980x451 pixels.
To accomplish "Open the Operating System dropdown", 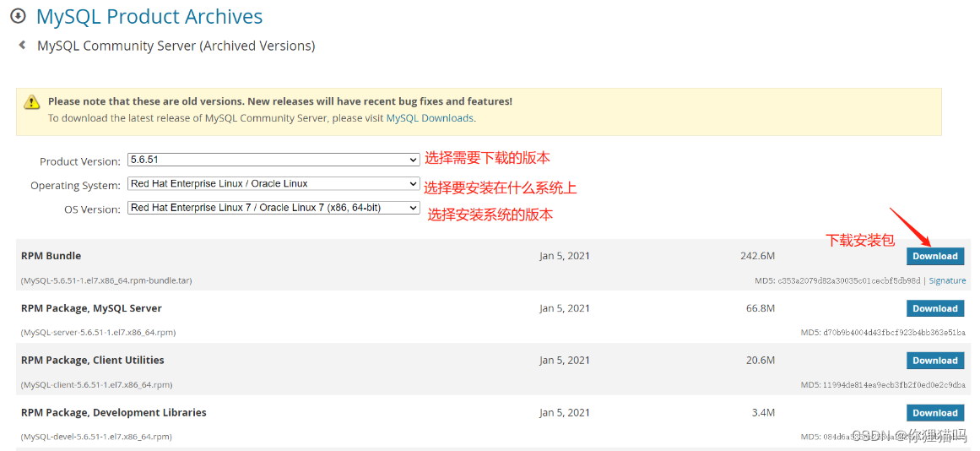I will point(273,184).
